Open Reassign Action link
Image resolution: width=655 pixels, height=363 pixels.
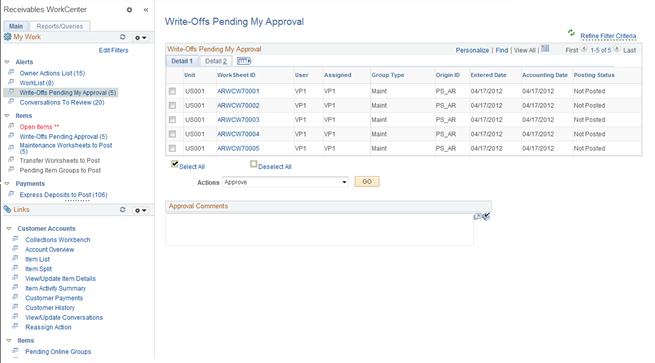pos(48,327)
